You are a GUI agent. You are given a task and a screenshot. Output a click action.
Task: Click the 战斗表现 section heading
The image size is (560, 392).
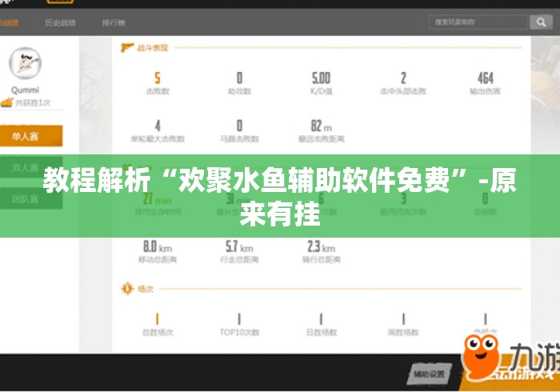pyautogui.click(x=153, y=48)
